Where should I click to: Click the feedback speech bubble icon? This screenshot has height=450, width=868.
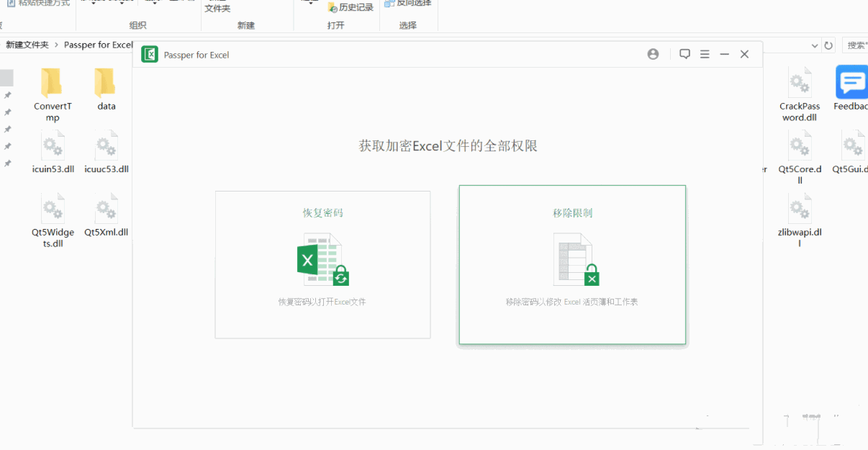(x=684, y=55)
